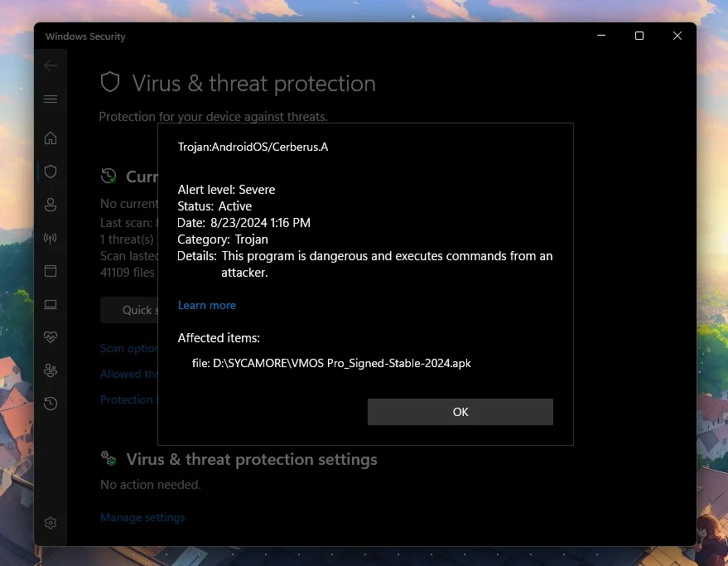Open Firewall & network protection icon

click(x=51, y=238)
